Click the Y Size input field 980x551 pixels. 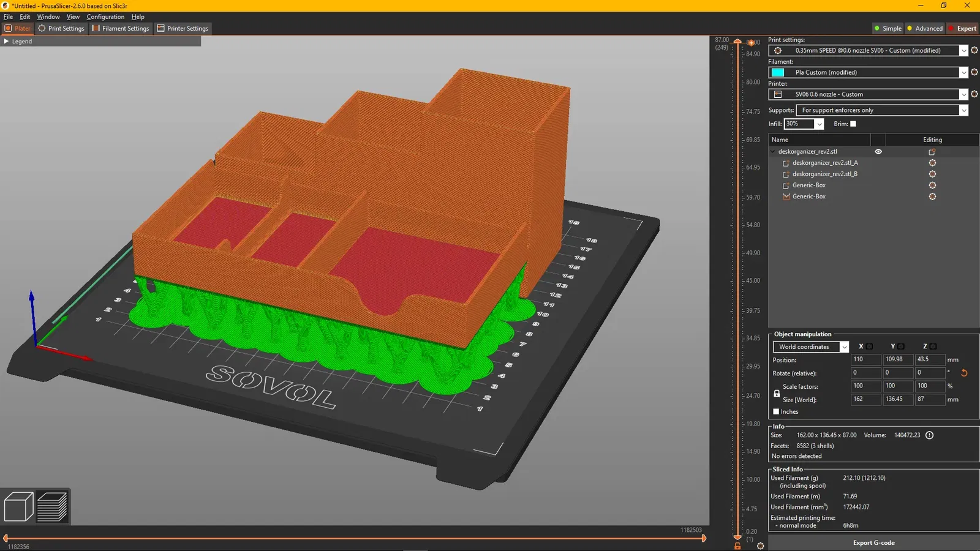pyautogui.click(x=898, y=400)
